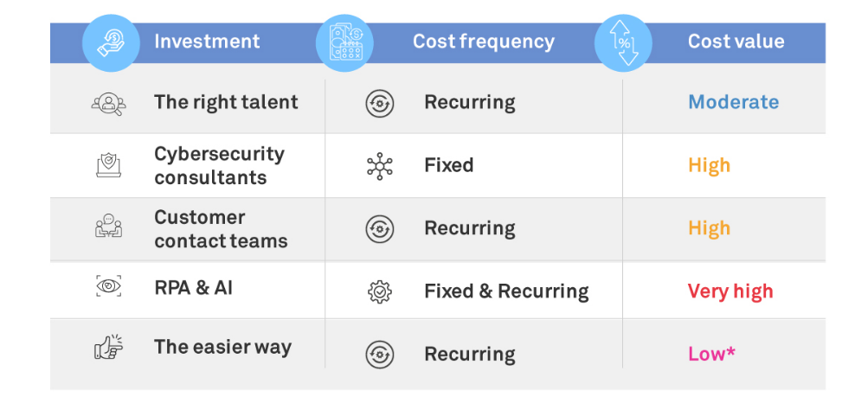This screenshot has height=416, width=868.
Task: Select the right talent people-search icon
Action: pos(108,104)
